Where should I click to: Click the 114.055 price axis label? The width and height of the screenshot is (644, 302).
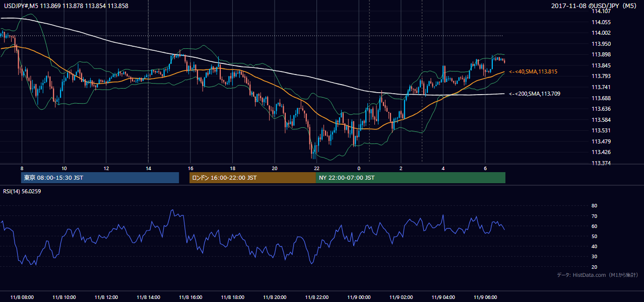[601, 22]
